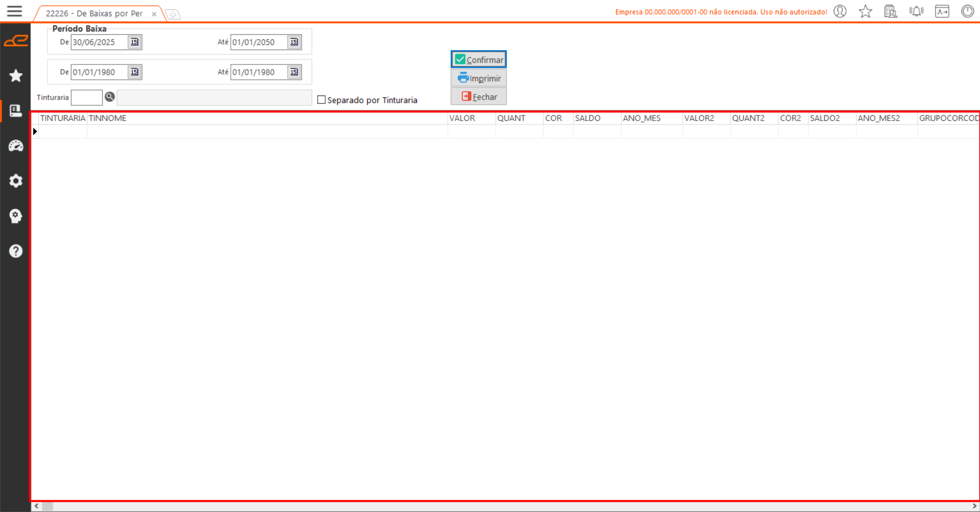Select the 22226 De Baixas tab
Image resolution: width=980 pixels, height=512 pixels.
tap(94, 14)
